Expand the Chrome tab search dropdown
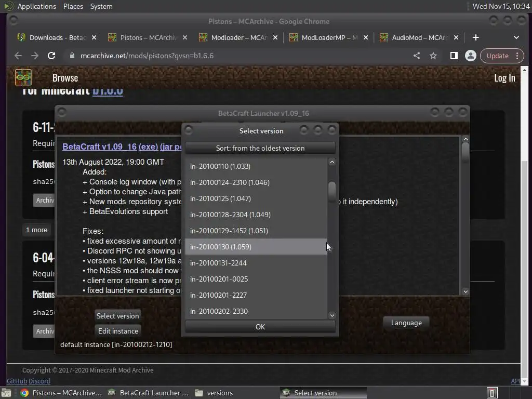The height and width of the screenshot is (399, 532). point(516,37)
